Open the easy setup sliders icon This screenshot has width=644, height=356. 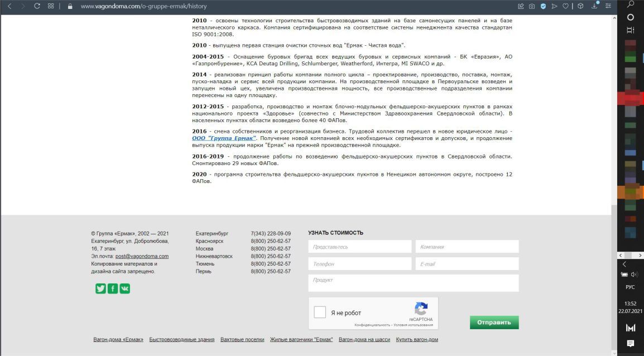click(608, 6)
